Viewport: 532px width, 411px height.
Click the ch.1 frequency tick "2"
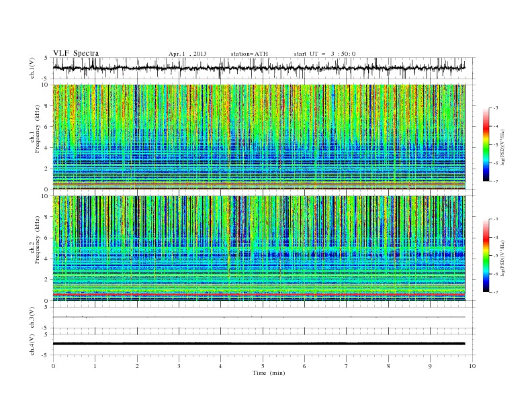(x=46, y=169)
